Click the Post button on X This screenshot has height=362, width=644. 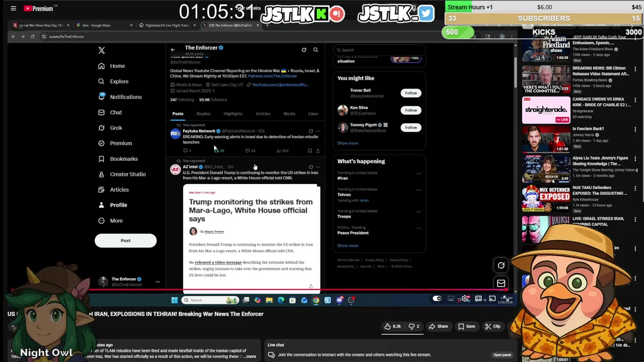(x=126, y=241)
